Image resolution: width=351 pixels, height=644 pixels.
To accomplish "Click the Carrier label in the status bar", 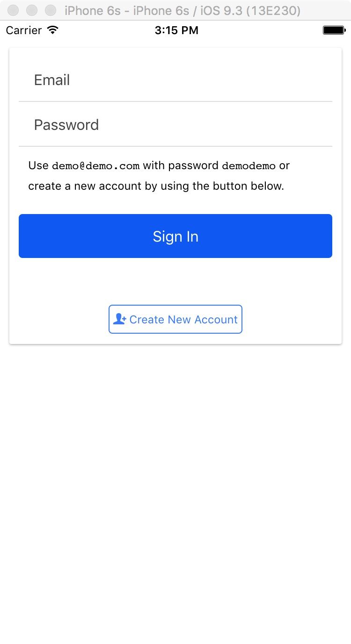I will [x=24, y=30].
